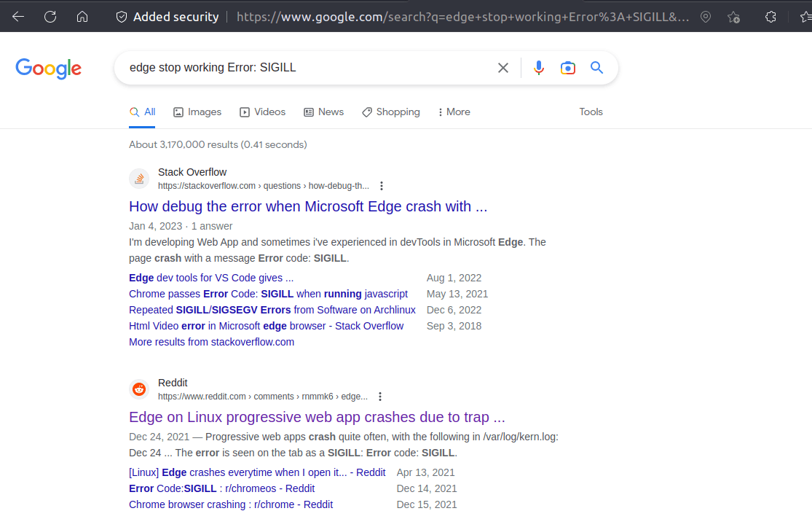Open "More results from stackoverflow.com" link
812x511 pixels.
click(211, 342)
